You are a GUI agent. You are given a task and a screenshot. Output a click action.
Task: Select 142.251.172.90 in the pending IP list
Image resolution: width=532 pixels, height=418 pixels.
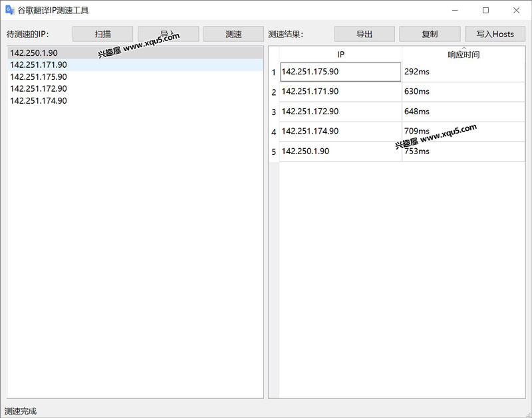point(135,88)
